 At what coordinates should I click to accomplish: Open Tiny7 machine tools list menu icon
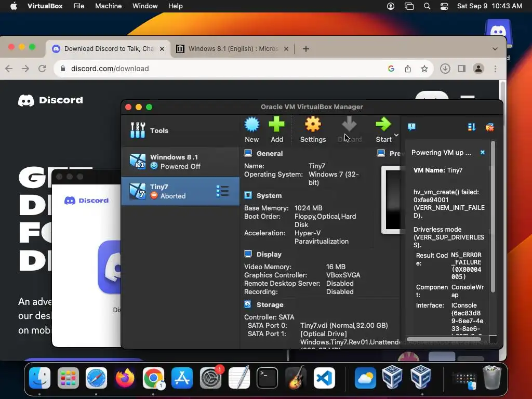click(222, 191)
